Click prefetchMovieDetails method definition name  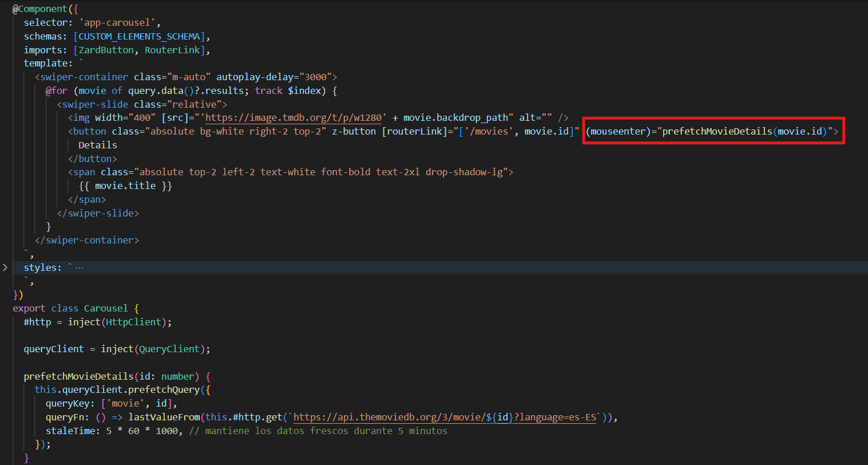tap(78, 376)
